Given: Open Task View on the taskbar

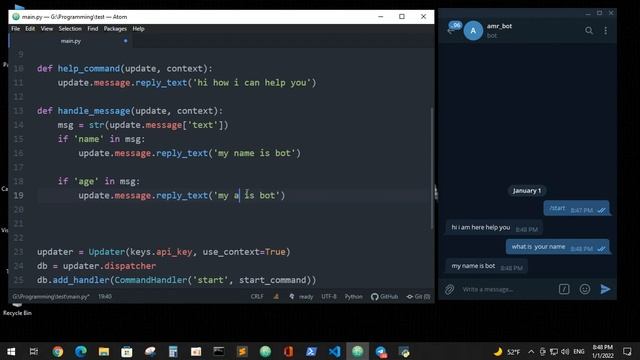Looking at the screenshot, I should pyautogui.click(x=34, y=351).
